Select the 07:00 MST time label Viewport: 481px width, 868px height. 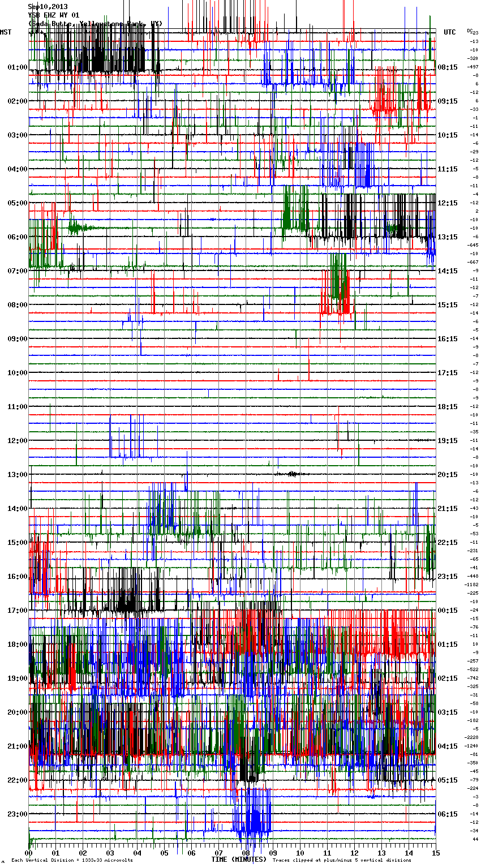click(18, 271)
